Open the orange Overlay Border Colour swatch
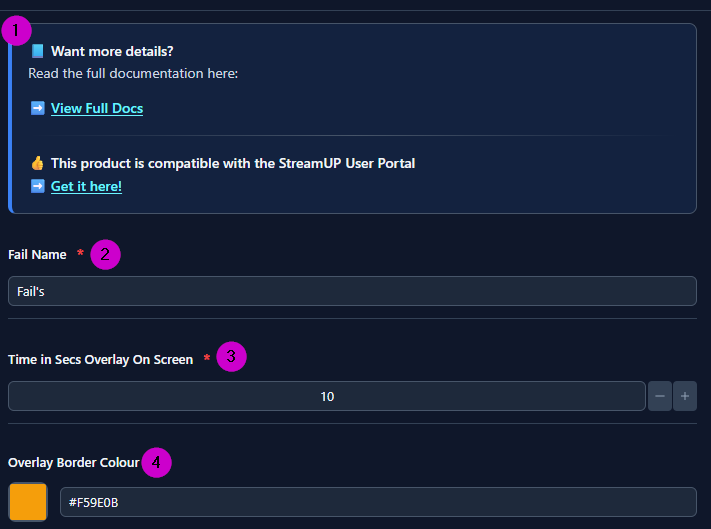This screenshot has height=529, width=711. pyautogui.click(x=28, y=502)
